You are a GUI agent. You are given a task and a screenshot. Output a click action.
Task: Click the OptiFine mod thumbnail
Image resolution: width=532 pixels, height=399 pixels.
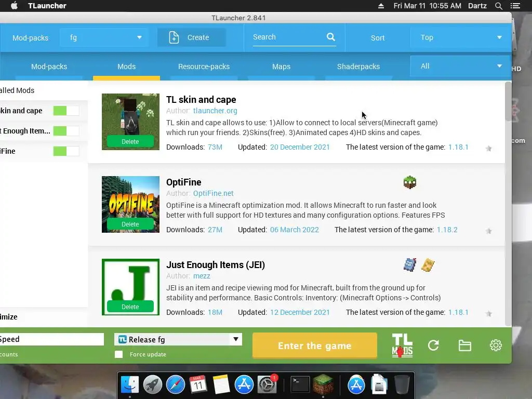(x=130, y=204)
